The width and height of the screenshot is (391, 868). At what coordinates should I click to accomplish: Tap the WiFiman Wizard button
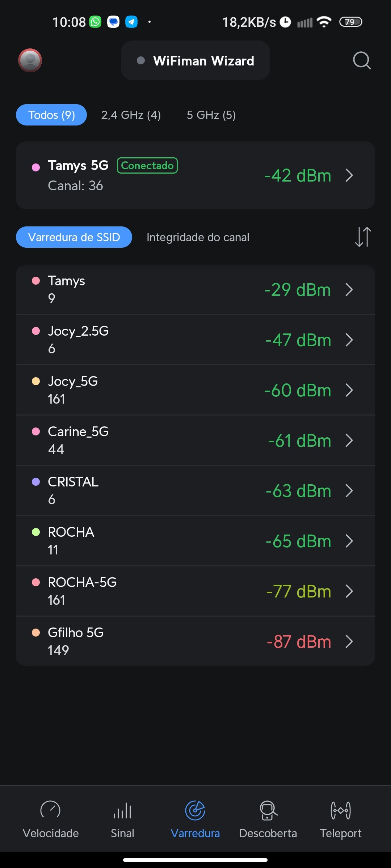coord(195,61)
